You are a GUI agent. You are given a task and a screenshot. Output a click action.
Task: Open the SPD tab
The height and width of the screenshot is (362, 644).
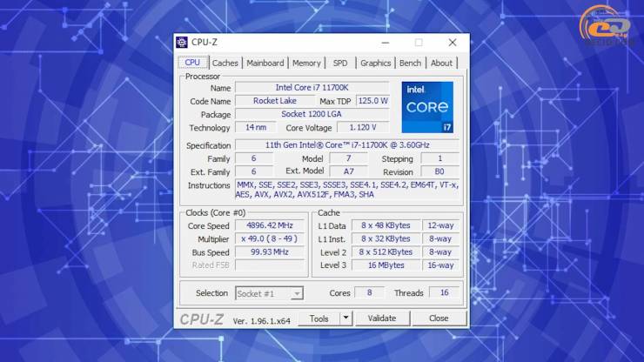pos(340,64)
